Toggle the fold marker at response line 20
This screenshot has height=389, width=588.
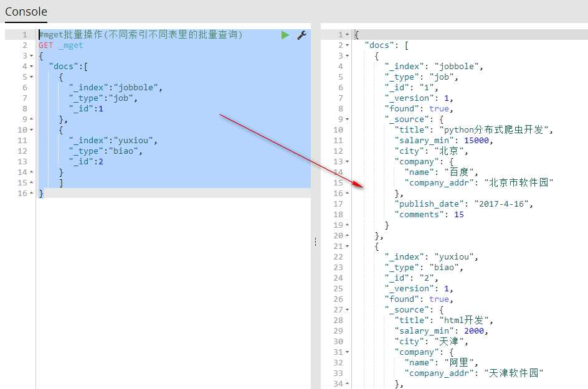click(347, 236)
